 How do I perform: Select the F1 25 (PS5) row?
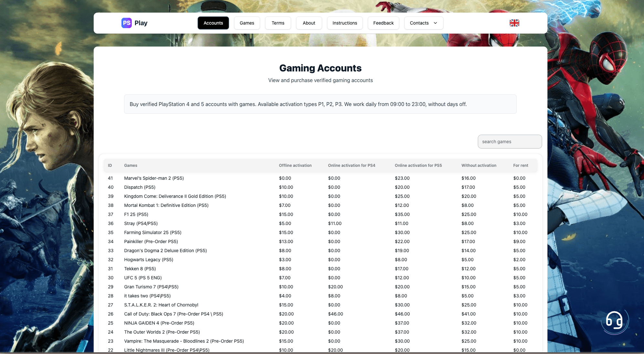click(136, 214)
